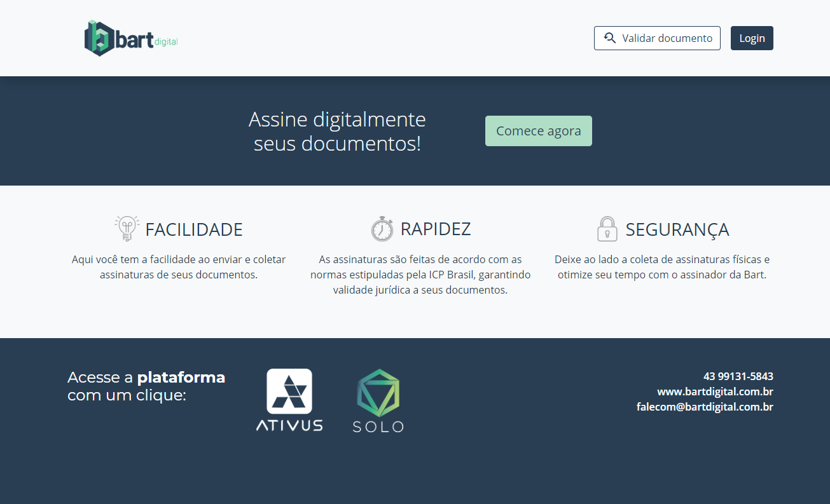Image resolution: width=830 pixels, height=504 pixels.
Task: Click the magnifier icon in Validar documento
Action: tap(610, 38)
